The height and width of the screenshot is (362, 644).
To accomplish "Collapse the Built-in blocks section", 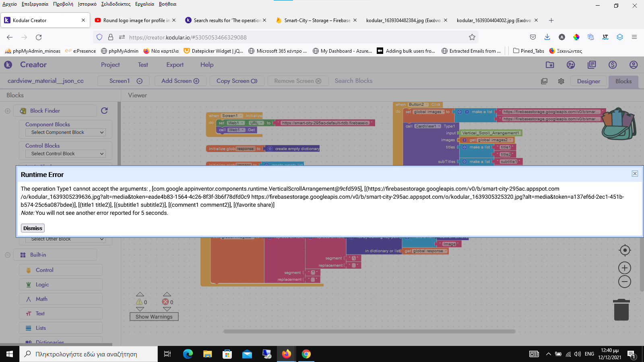I will 8,255.
